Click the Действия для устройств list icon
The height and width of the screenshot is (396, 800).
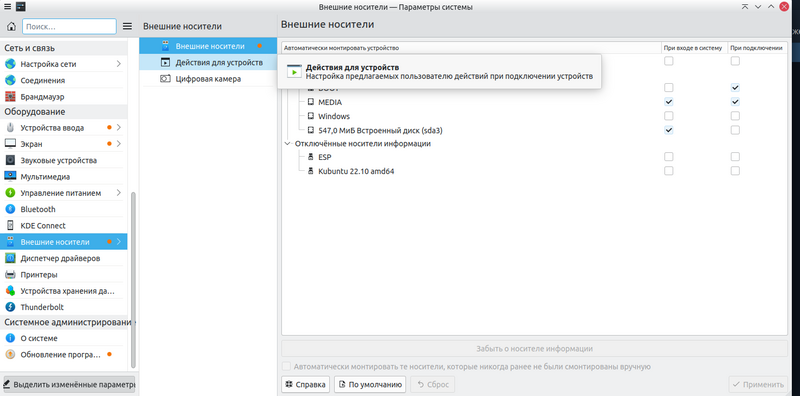coord(165,62)
